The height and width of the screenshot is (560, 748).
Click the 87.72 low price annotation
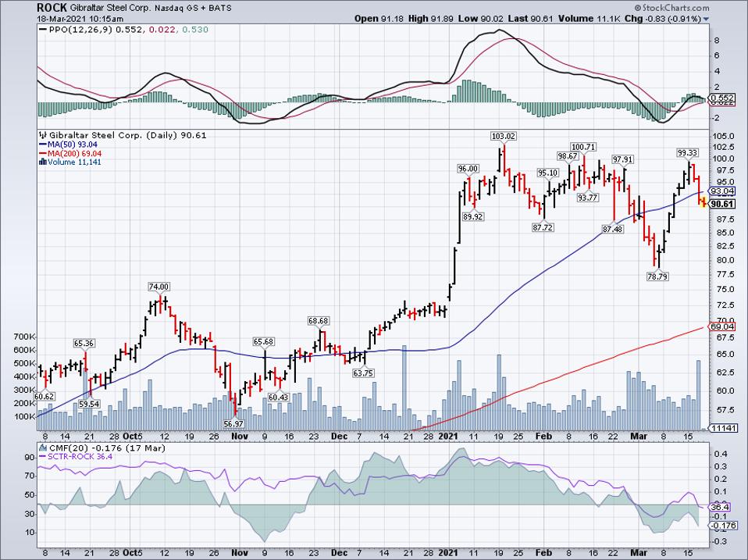point(543,227)
